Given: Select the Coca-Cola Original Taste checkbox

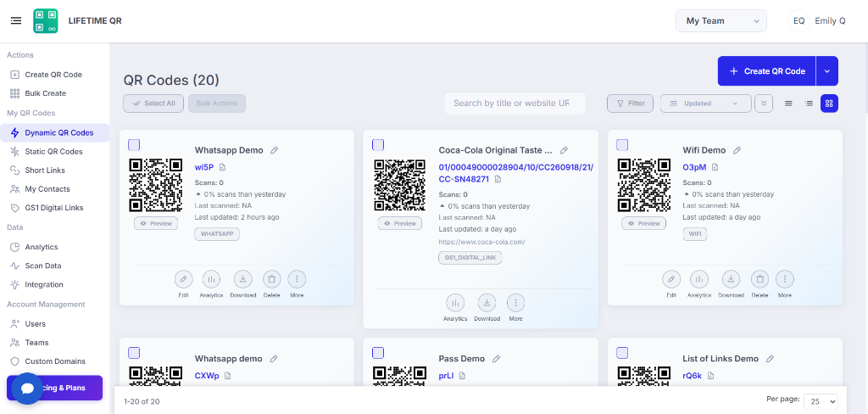Looking at the screenshot, I should (377, 145).
